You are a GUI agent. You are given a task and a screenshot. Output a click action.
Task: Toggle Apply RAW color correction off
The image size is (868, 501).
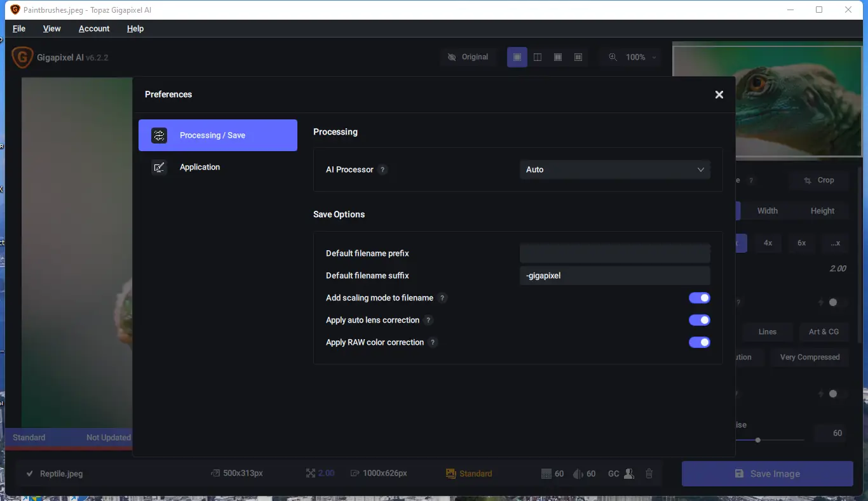tap(700, 342)
